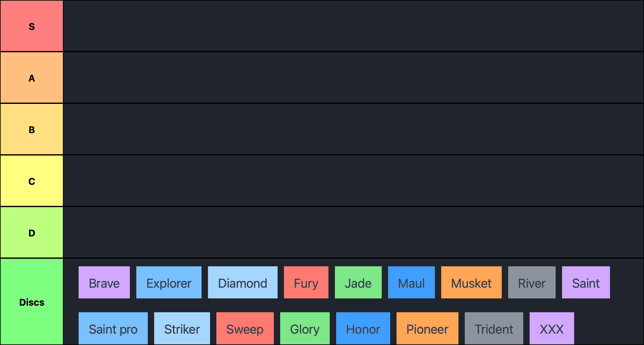
Task: Click the blue Maul tile
Action: (x=411, y=282)
